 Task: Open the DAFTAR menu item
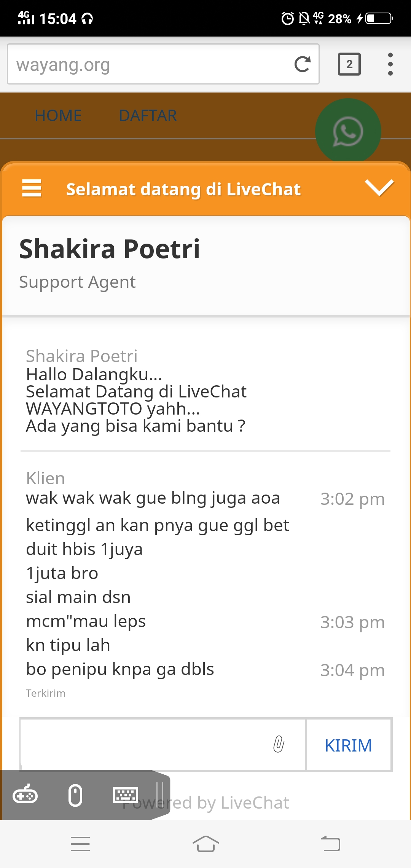(x=148, y=115)
